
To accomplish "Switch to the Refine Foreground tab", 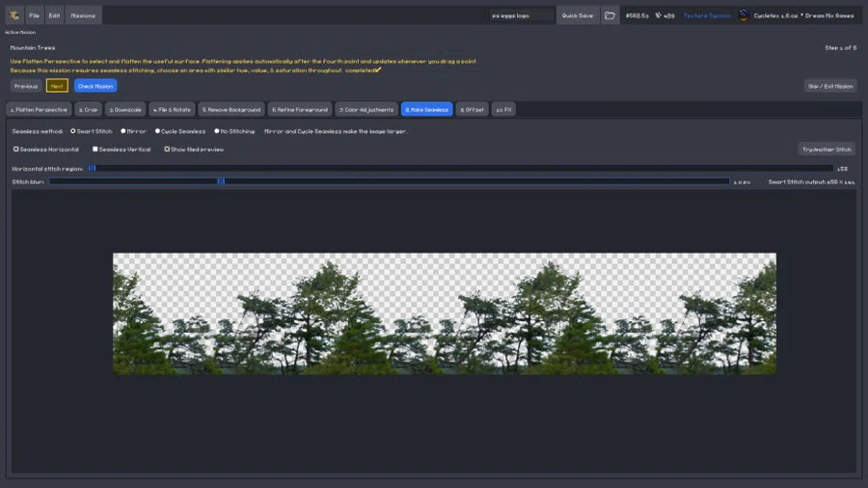I will click(x=300, y=110).
